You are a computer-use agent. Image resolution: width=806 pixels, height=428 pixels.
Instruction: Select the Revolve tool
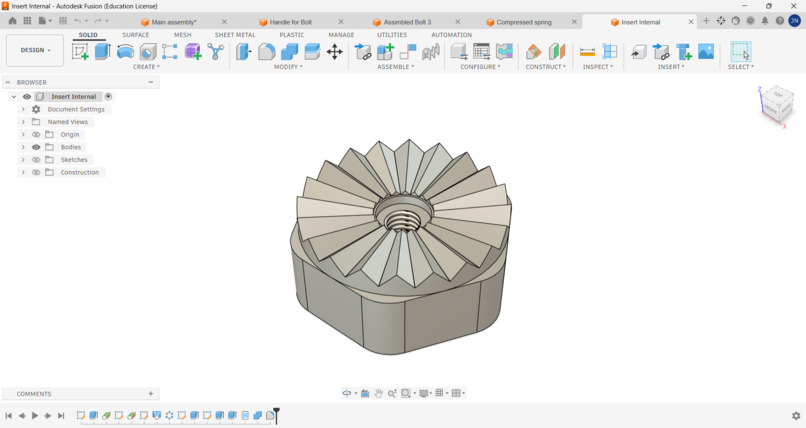[125, 51]
